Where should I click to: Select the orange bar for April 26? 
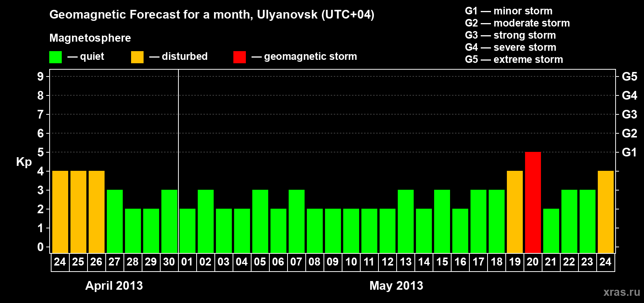pos(97,212)
